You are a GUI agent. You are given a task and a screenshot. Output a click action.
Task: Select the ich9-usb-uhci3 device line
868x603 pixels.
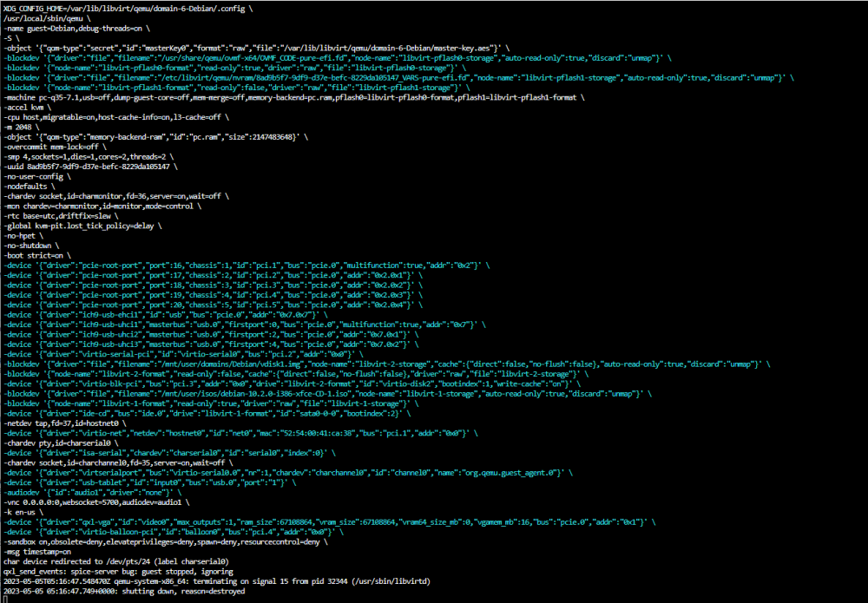[211, 344]
